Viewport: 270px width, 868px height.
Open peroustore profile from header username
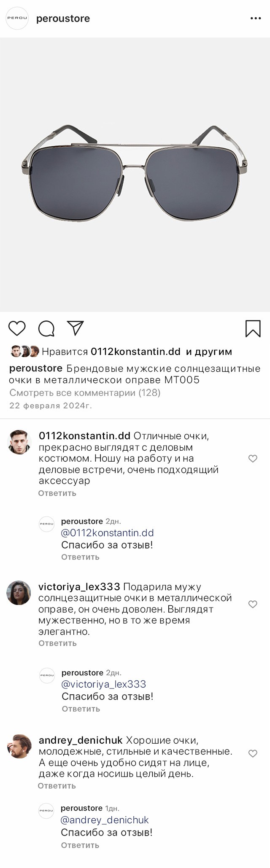63,19
